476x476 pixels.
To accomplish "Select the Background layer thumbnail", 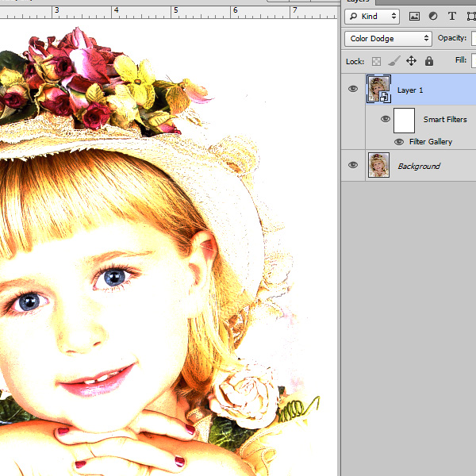I will pos(378,165).
